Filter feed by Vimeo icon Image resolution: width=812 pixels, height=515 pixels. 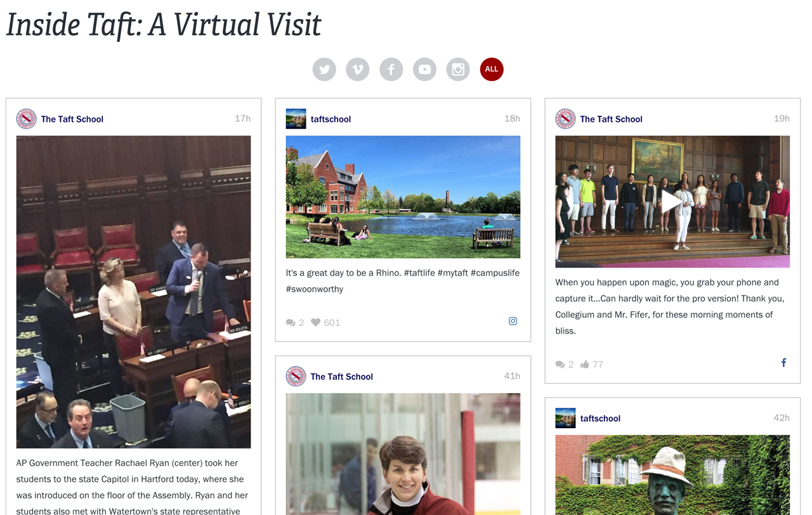click(x=358, y=69)
